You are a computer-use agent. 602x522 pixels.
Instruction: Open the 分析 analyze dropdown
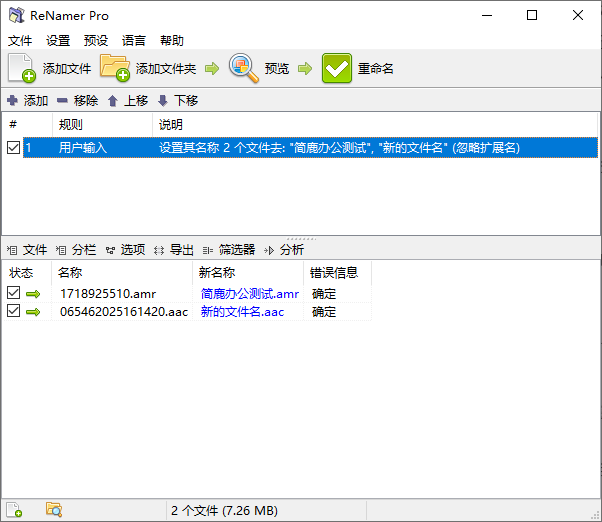pyautogui.click(x=284, y=250)
